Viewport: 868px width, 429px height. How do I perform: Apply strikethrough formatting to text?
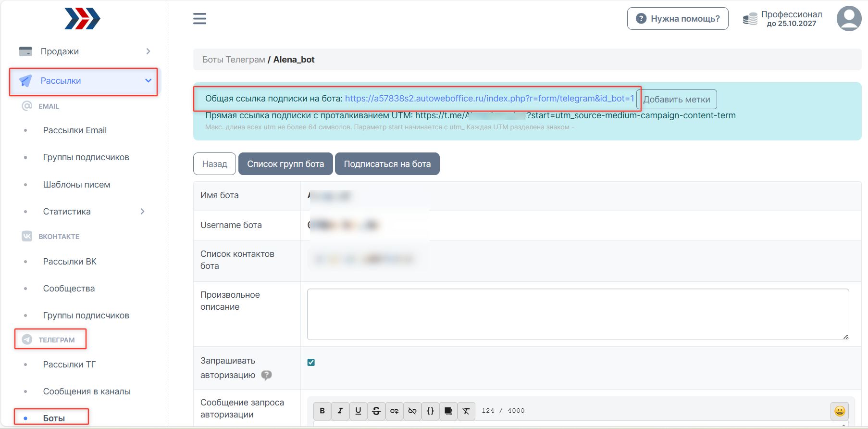point(376,411)
